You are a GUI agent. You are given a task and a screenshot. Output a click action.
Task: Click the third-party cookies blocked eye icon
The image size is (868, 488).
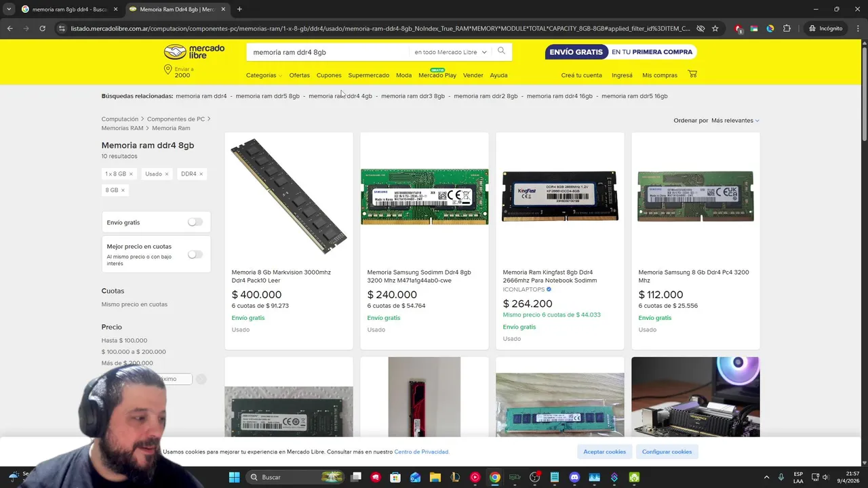701,28
